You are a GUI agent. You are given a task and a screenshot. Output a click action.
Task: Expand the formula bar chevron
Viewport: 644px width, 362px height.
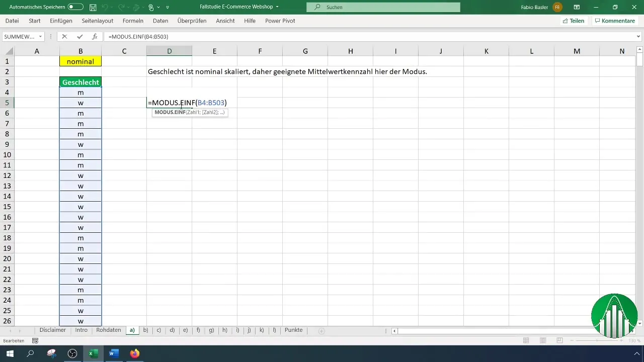(x=638, y=37)
